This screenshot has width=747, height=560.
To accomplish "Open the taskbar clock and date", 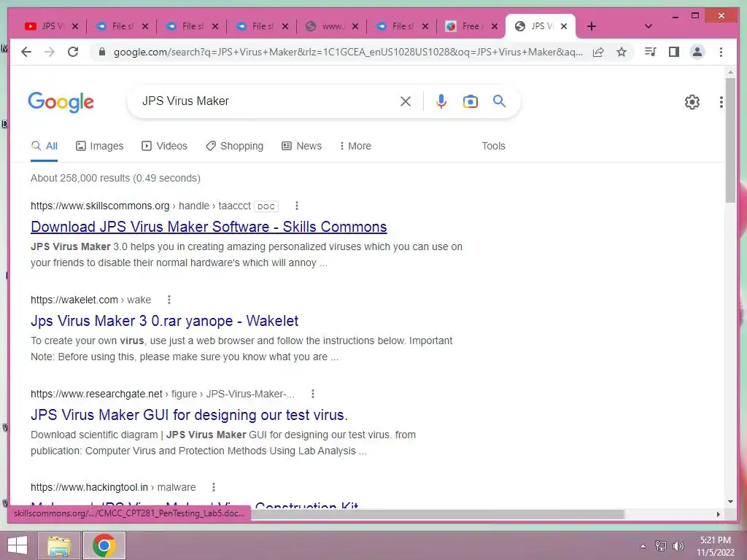I will (715, 546).
